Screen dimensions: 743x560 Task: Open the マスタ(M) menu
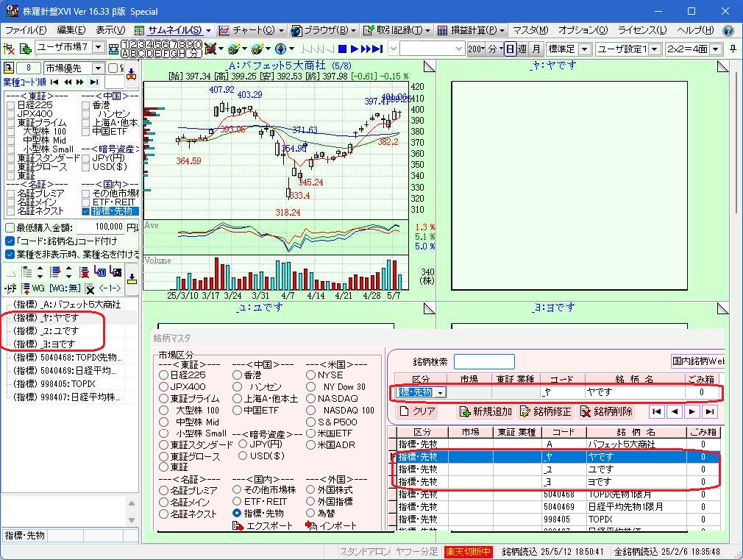click(x=530, y=30)
